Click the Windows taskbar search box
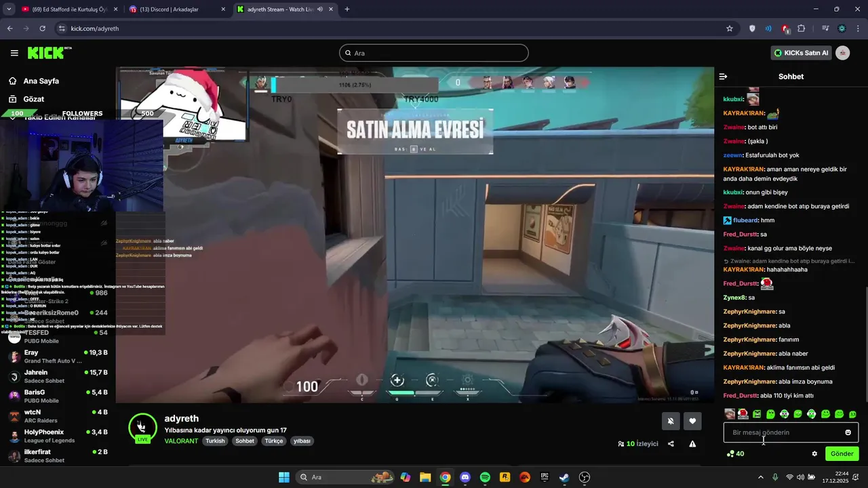This screenshot has width=868, height=488. 346,477
